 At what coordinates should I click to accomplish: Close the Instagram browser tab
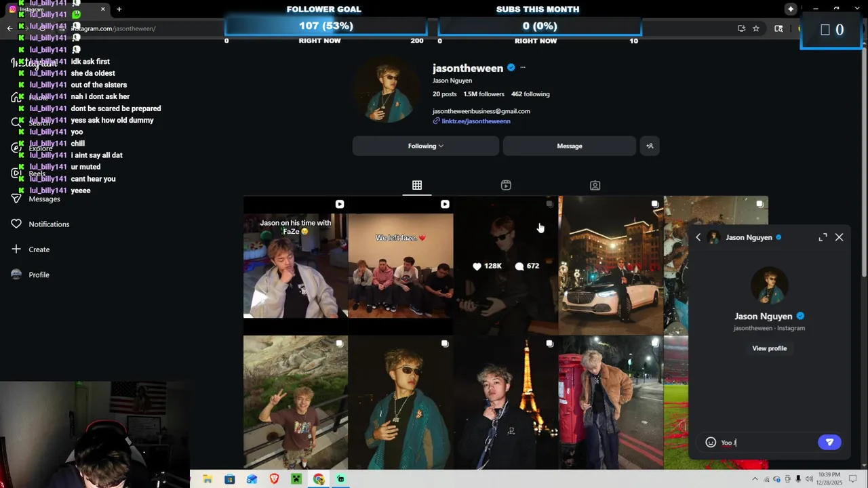[103, 9]
